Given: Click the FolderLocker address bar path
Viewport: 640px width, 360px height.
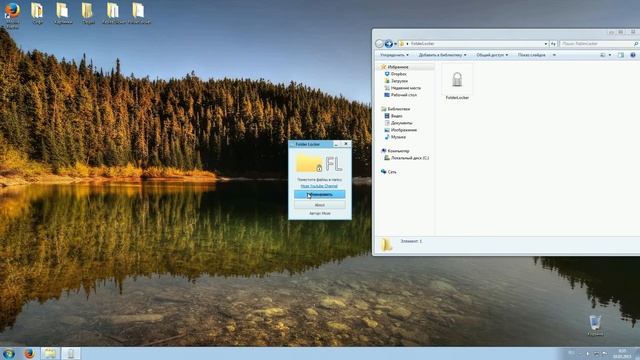Looking at the screenshot, I should [422, 44].
